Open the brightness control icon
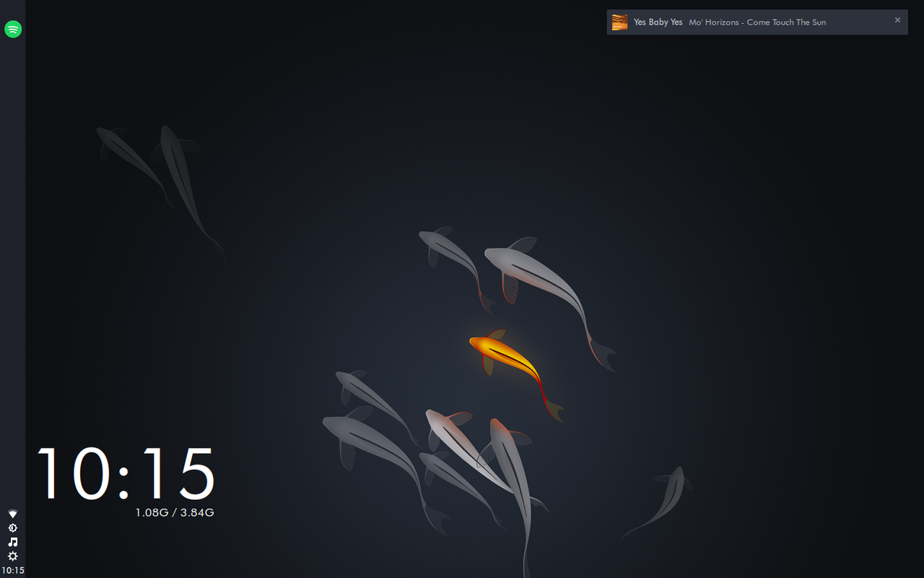The height and width of the screenshot is (578, 924). (x=12, y=528)
